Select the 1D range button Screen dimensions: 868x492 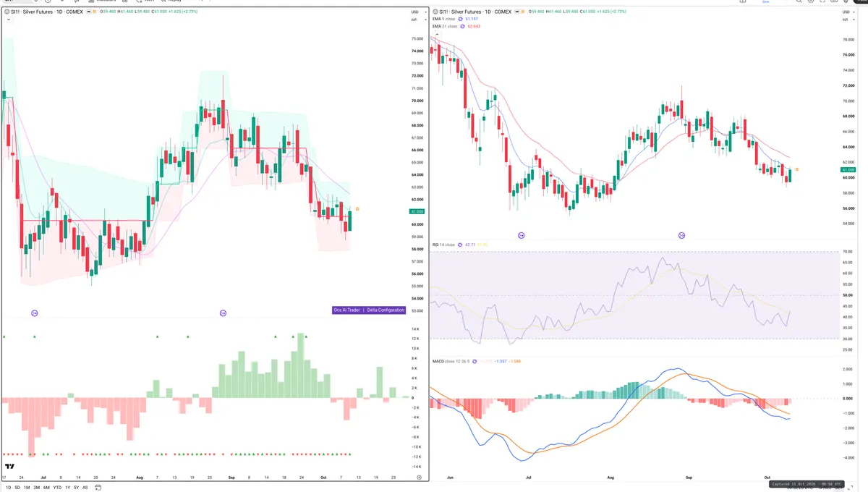point(7,488)
